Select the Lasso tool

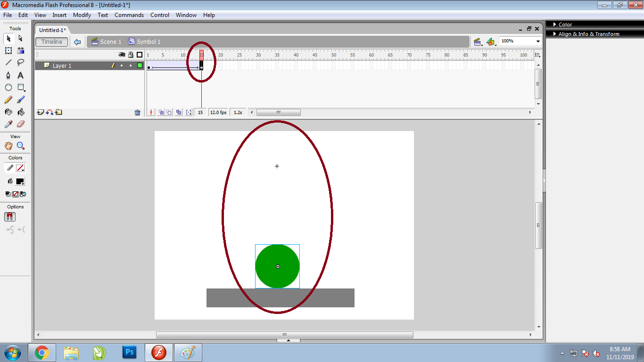click(x=20, y=63)
